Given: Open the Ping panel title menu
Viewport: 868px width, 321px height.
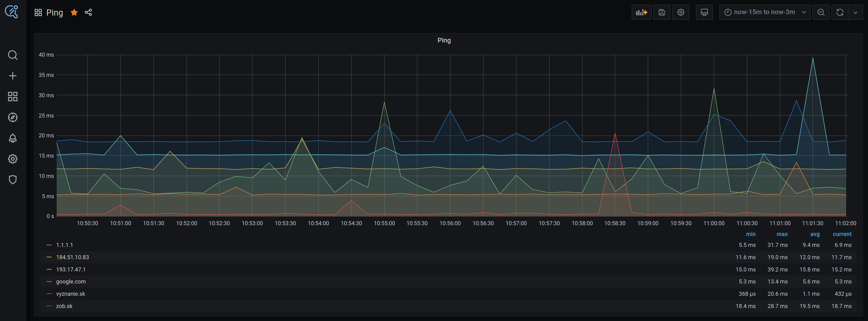Looking at the screenshot, I should pyautogui.click(x=444, y=40).
